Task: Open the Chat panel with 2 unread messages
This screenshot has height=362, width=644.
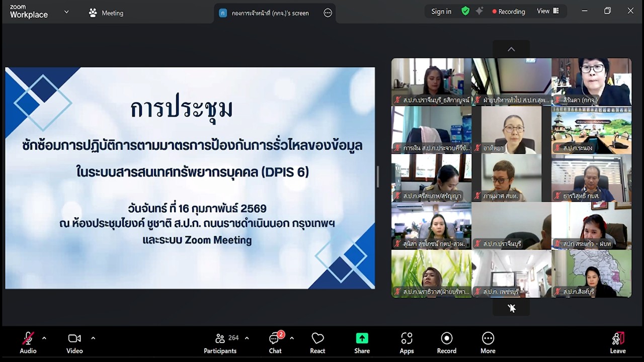Action: [275, 342]
